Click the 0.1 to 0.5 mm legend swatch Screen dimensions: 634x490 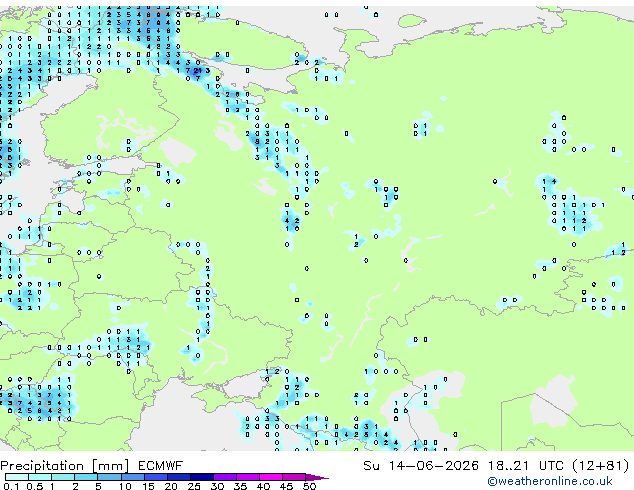click(x=17, y=477)
